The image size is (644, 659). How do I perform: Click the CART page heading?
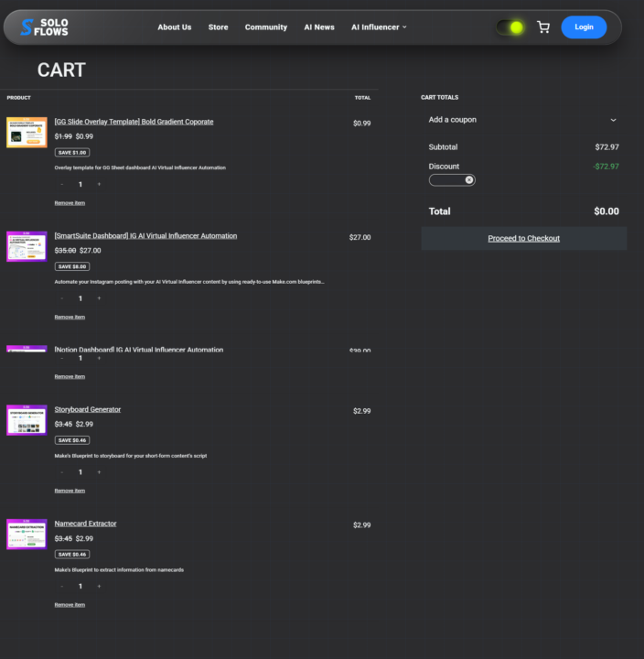click(x=61, y=70)
